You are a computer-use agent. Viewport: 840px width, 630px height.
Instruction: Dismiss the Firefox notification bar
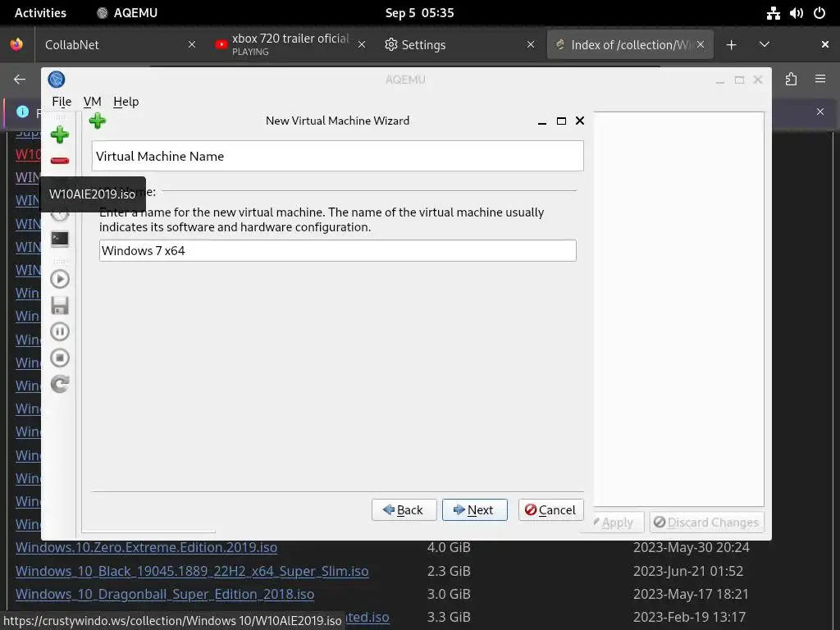pos(820,112)
